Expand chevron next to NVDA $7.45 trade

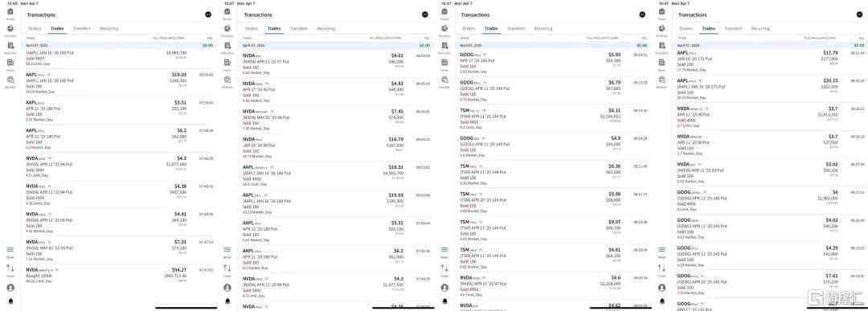tap(272, 111)
